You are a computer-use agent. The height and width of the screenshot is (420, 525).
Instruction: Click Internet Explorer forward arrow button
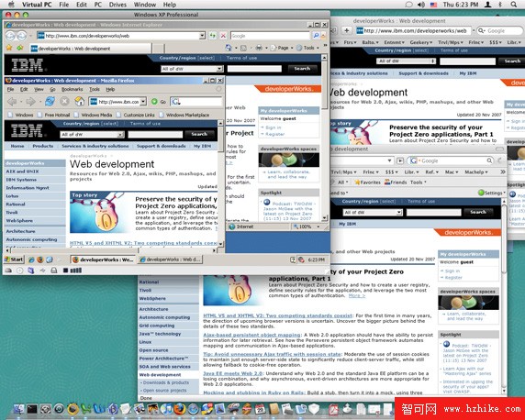click(x=22, y=36)
